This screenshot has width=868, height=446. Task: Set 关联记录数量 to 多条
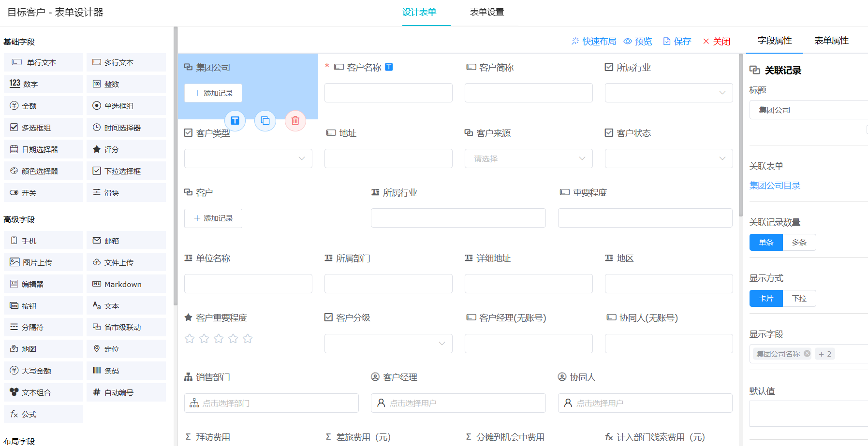[x=799, y=242]
